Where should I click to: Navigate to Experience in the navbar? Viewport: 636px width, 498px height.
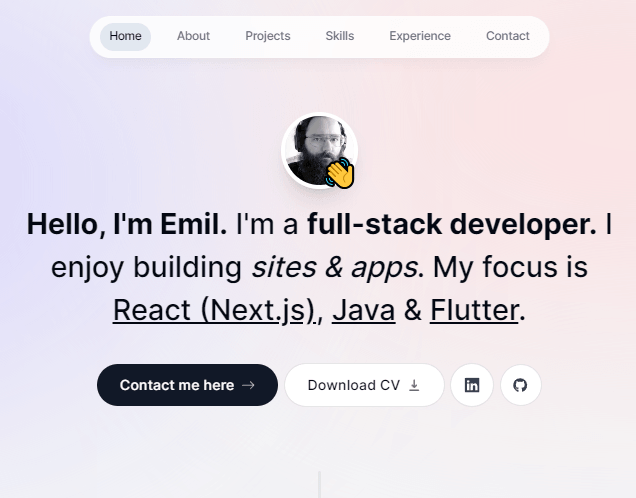tap(420, 36)
